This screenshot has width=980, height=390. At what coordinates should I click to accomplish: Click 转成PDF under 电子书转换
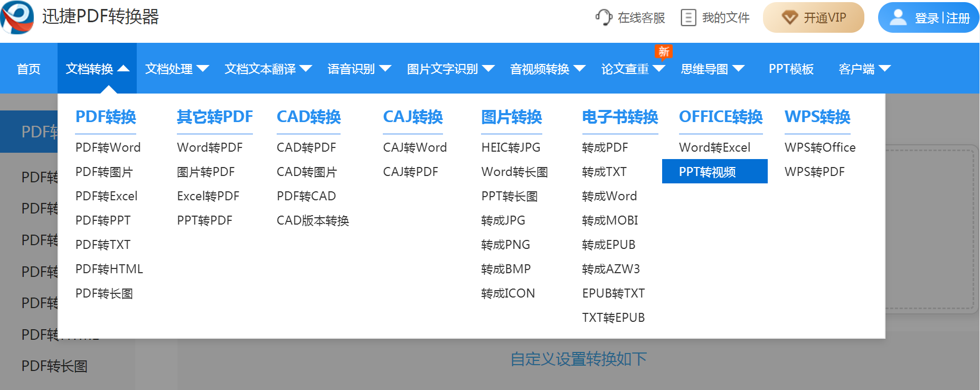click(x=605, y=147)
